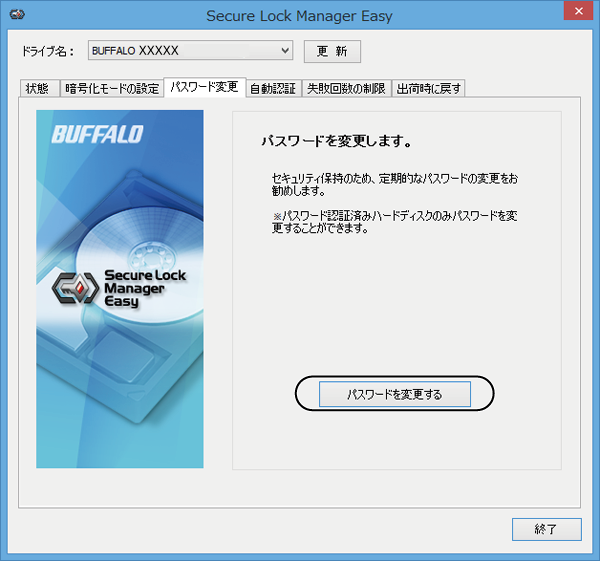Click the note starting ※パスワード認証済み

[395, 222]
